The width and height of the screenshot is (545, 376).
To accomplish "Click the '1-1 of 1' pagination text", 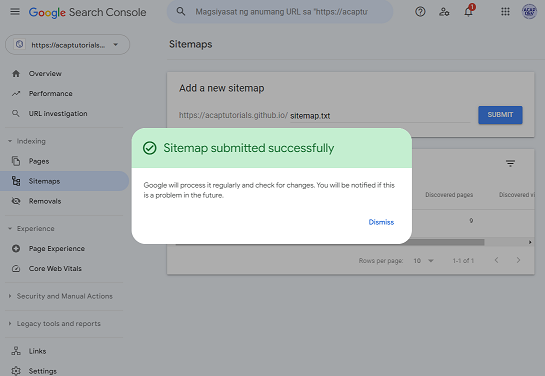I will pos(463,261).
